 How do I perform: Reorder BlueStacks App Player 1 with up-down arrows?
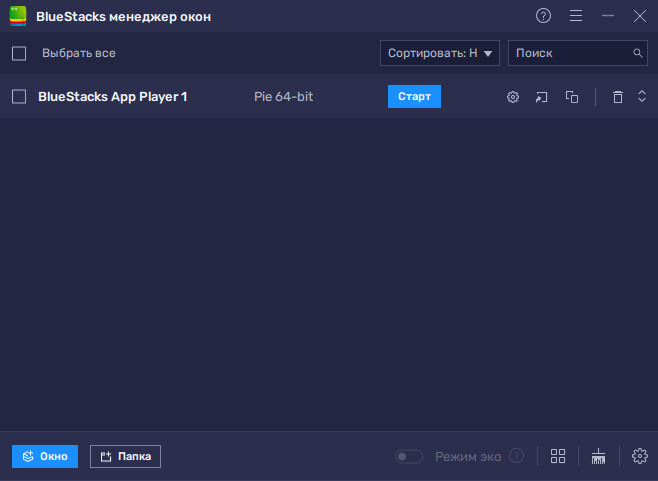click(642, 97)
